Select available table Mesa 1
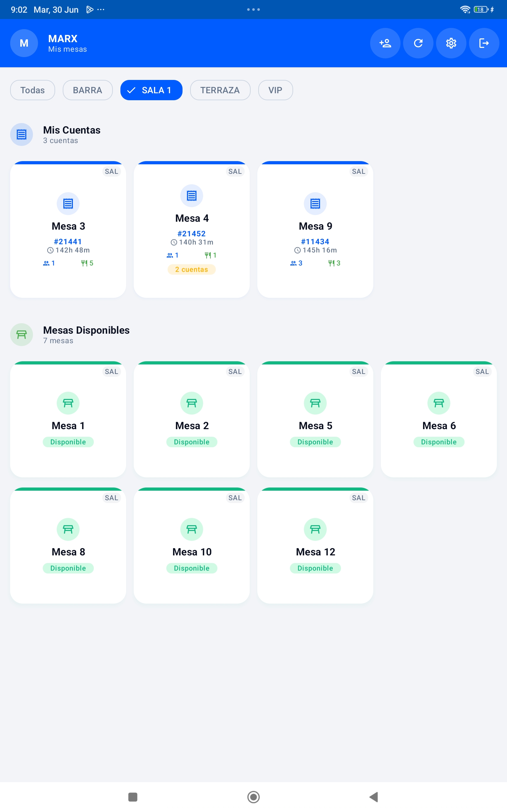The height and width of the screenshot is (812, 507). coord(68,419)
